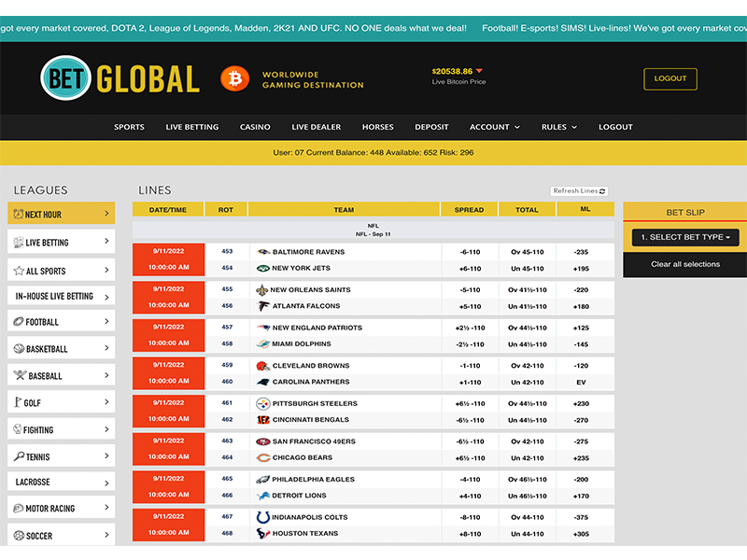Viewport: 747px width, 560px height.
Task: Click the Baltimore Ravens team logo
Action: coord(263,251)
